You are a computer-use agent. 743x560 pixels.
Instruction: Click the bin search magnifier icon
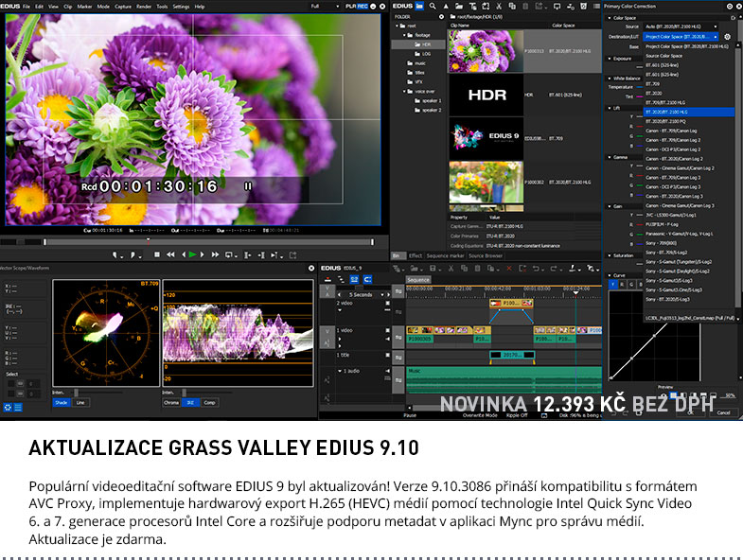click(433, 7)
